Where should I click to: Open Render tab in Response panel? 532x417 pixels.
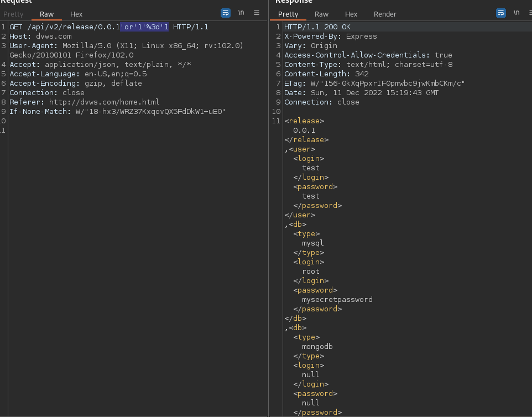[385, 14]
